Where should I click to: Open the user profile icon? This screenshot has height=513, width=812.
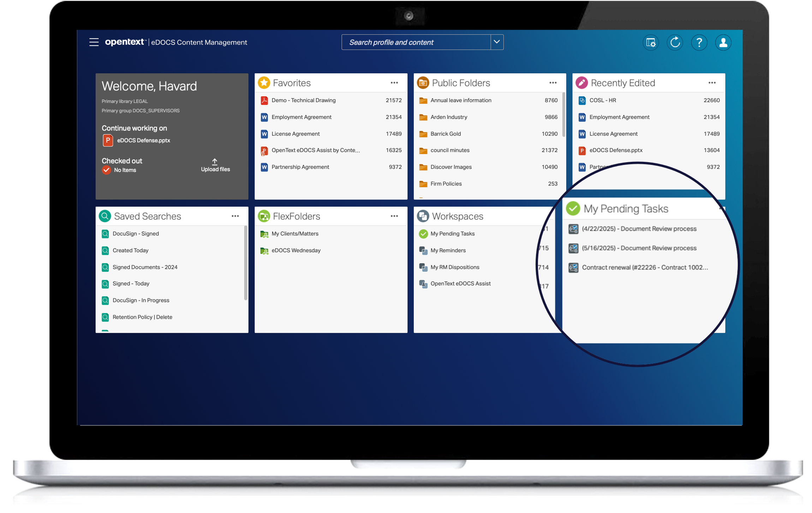tap(723, 42)
